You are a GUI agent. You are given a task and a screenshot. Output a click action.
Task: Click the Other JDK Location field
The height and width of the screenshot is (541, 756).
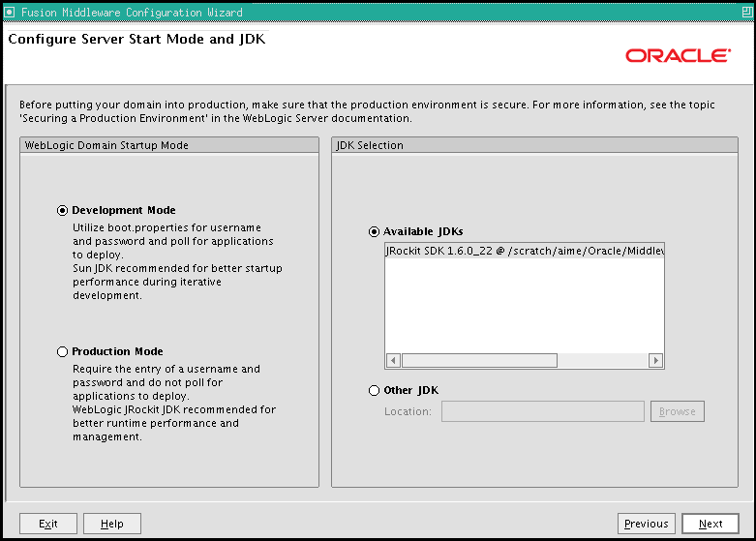click(542, 411)
